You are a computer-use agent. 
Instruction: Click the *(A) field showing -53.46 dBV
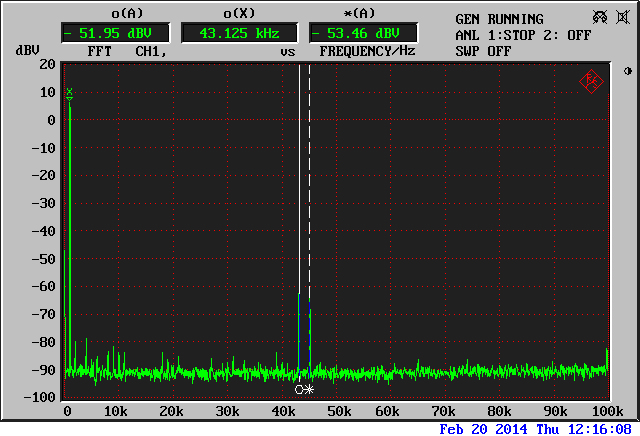point(363,33)
